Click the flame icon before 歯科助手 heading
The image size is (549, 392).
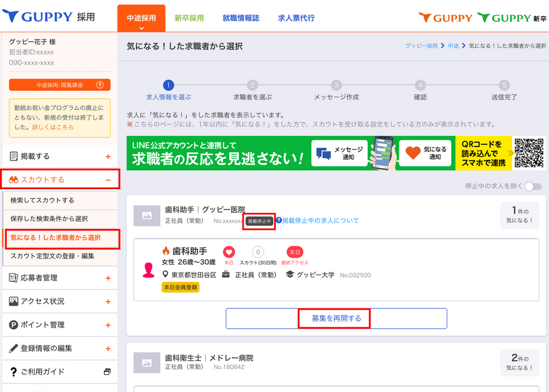click(166, 251)
